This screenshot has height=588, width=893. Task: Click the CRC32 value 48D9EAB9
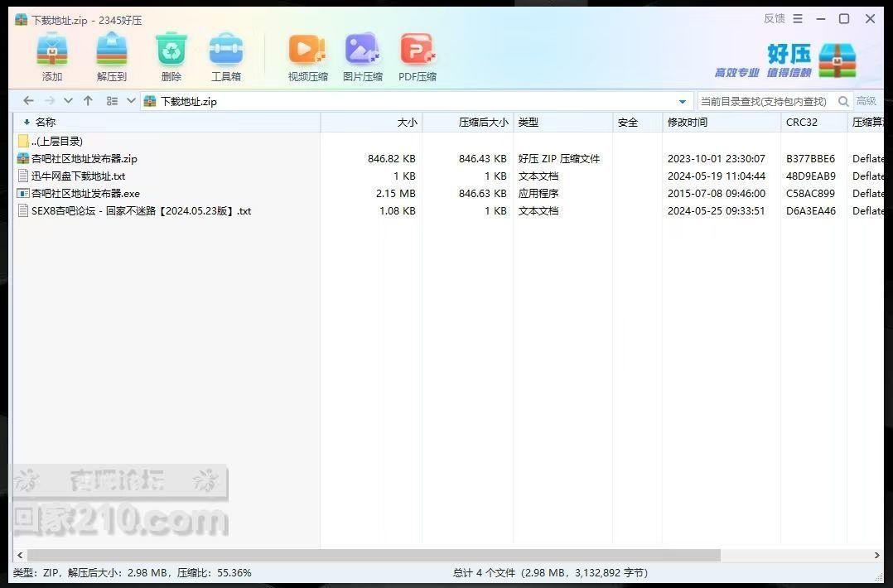click(810, 176)
